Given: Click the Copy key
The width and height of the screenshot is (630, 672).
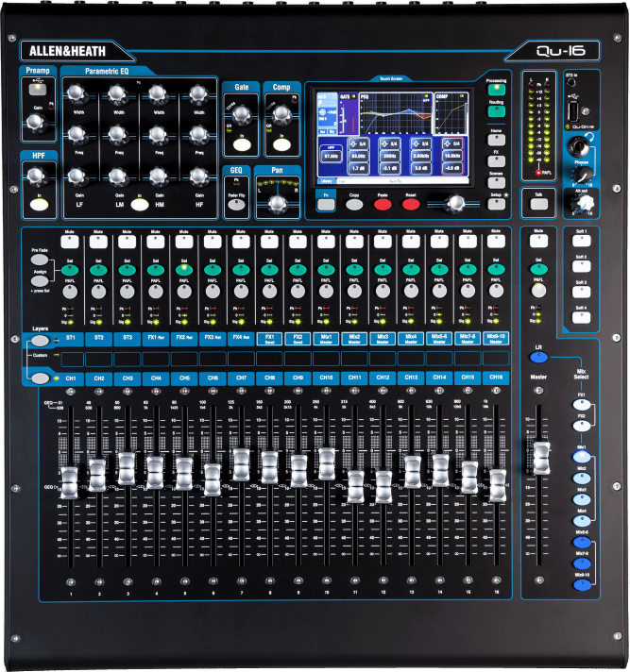Looking at the screenshot, I should click(x=354, y=205).
